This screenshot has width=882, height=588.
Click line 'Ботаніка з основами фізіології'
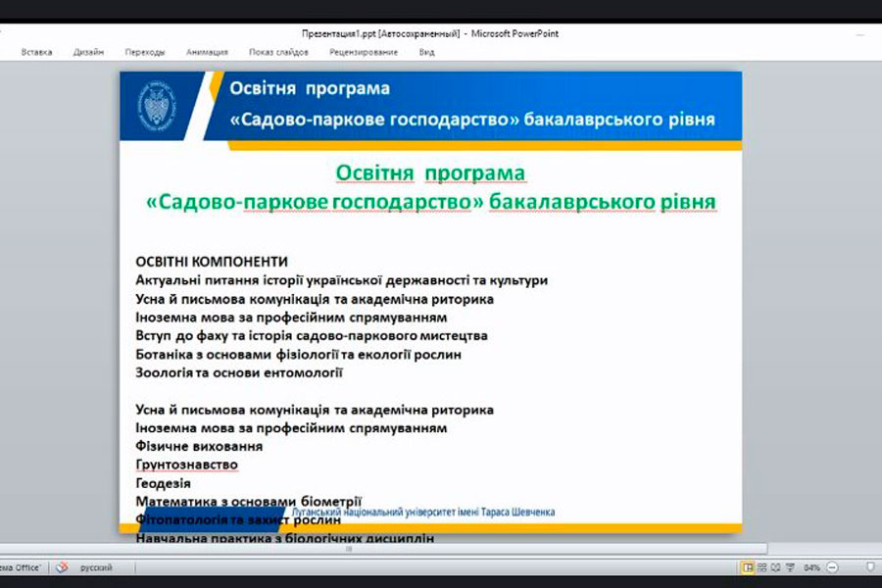(298, 355)
